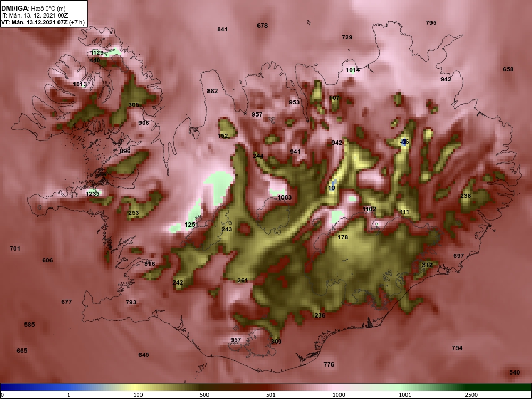Click the legend tick label 100
The width and height of the screenshot is (532, 399).
click(x=138, y=395)
